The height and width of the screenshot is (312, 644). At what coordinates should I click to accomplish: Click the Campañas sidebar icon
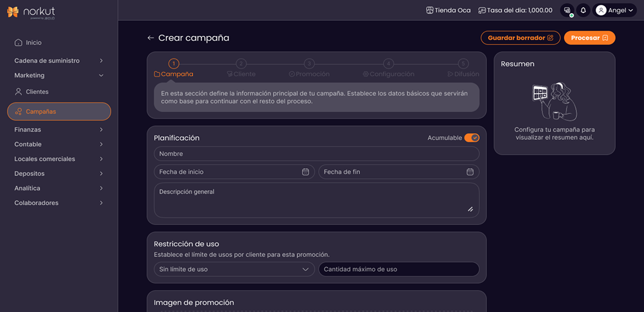(x=19, y=111)
